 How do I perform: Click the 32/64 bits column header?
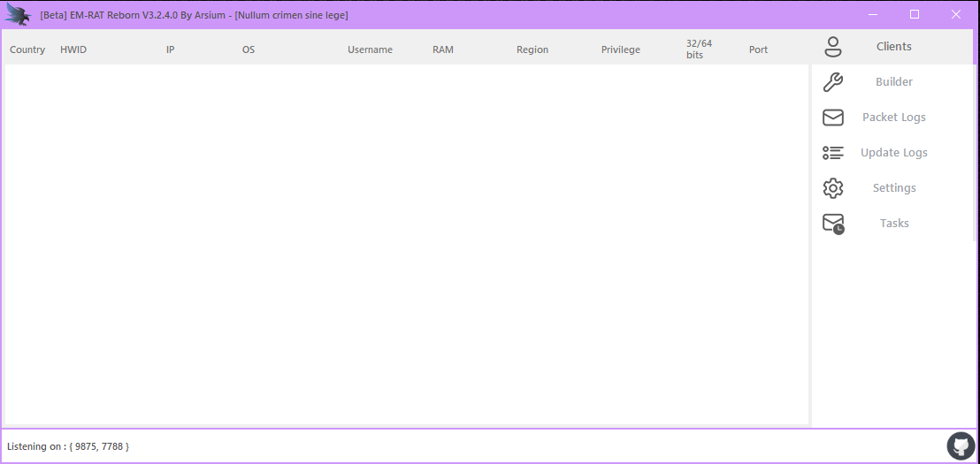(700, 49)
